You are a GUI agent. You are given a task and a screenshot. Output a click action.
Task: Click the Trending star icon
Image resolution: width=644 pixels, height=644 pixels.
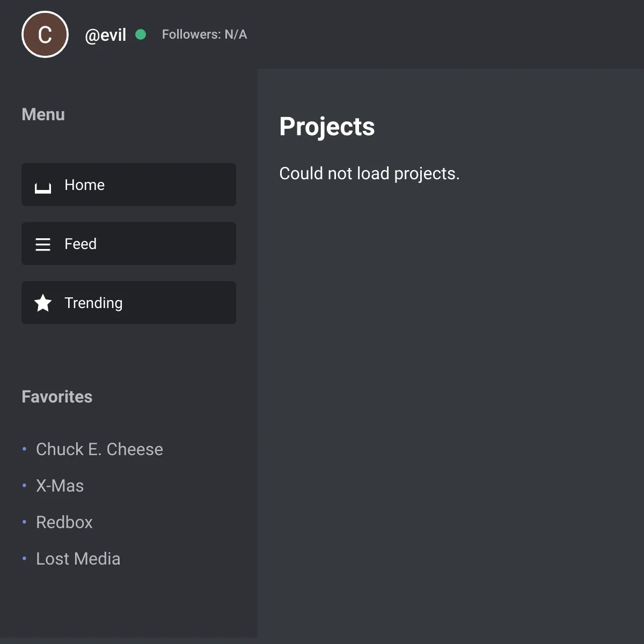point(43,303)
